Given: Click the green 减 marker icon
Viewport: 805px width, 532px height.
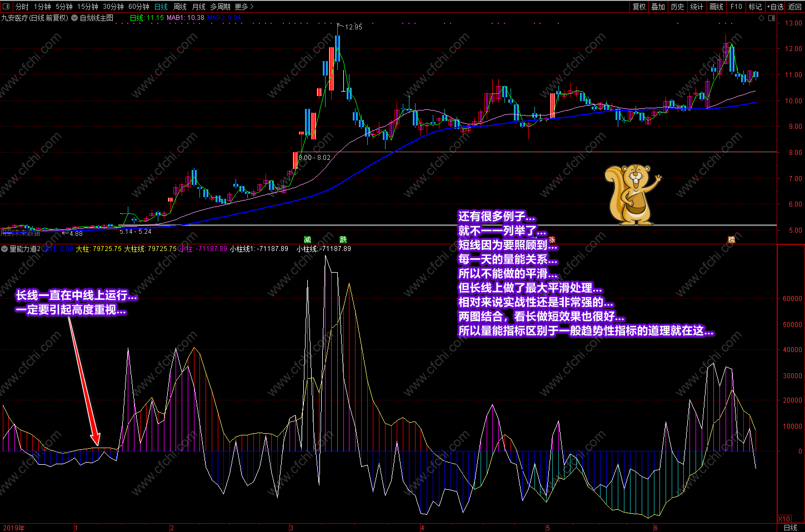Looking at the screenshot, I should point(307,239).
